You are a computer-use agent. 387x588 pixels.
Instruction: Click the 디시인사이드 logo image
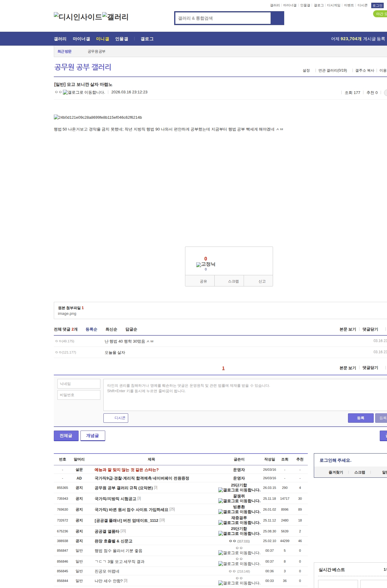pos(78,17)
